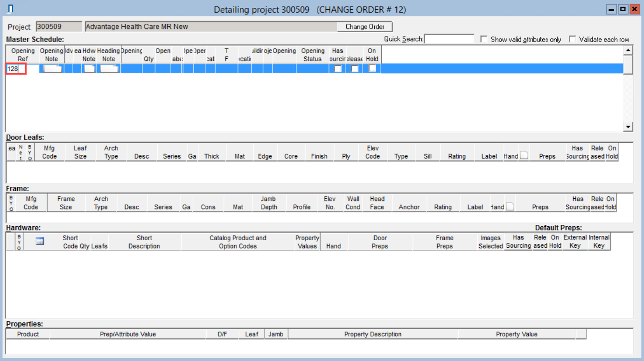Click Master Schedule scrollbar up arrow
This screenshot has height=361, width=644.
[x=628, y=50]
